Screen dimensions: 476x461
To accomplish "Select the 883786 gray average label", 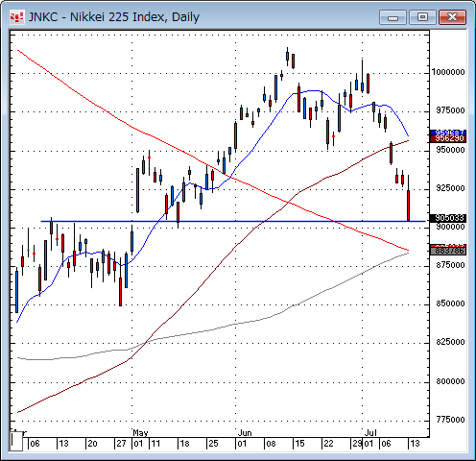I will click(448, 251).
